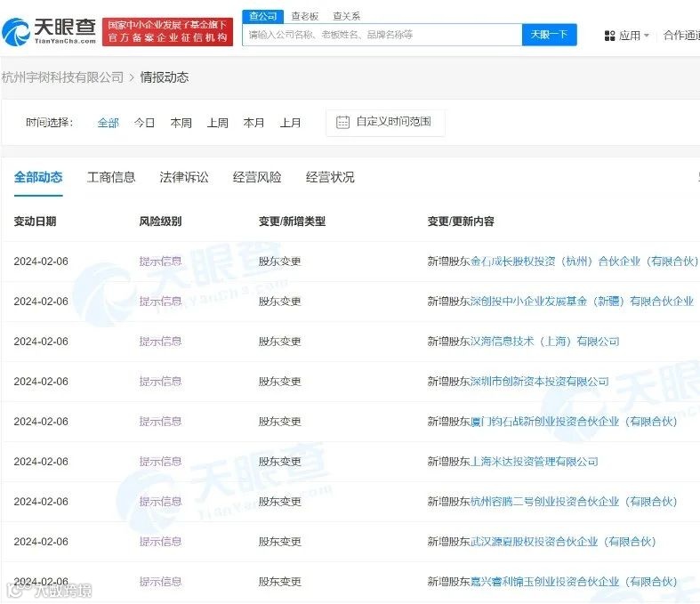
Task: Click the calendar icon for custom range
Action: click(342, 122)
